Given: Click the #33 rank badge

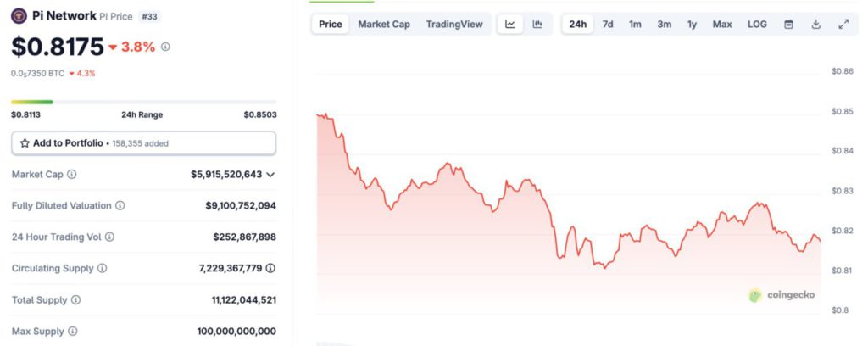Looking at the screenshot, I should 149,17.
